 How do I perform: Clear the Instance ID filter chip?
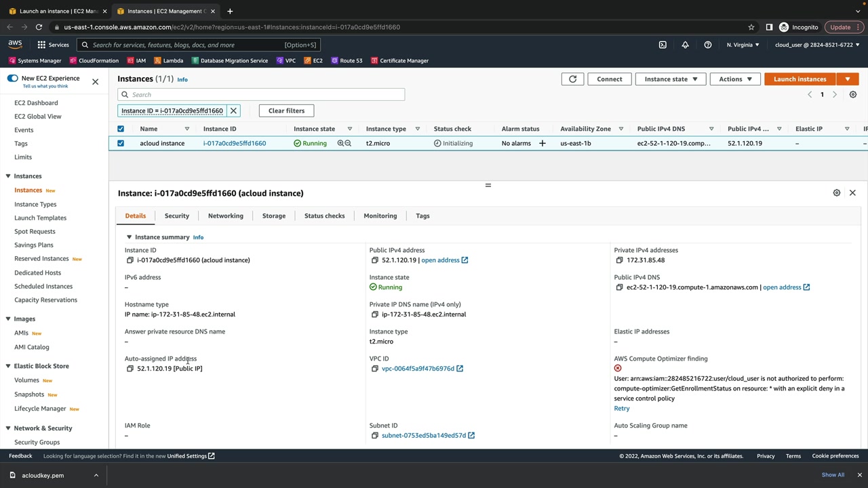tap(233, 110)
